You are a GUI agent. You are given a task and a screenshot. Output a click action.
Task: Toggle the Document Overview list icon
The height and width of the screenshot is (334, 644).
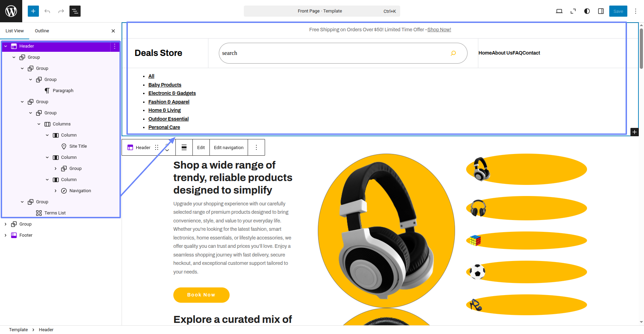click(x=75, y=11)
